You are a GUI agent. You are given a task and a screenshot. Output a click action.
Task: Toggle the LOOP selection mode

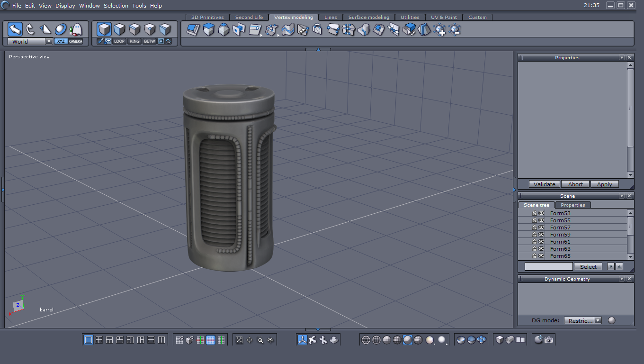(x=119, y=41)
